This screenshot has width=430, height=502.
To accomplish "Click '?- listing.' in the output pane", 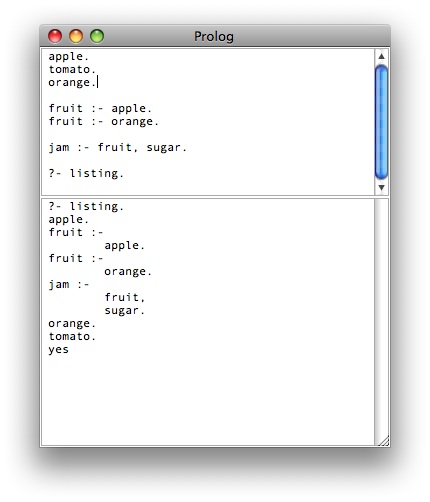I will tap(86, 206).
